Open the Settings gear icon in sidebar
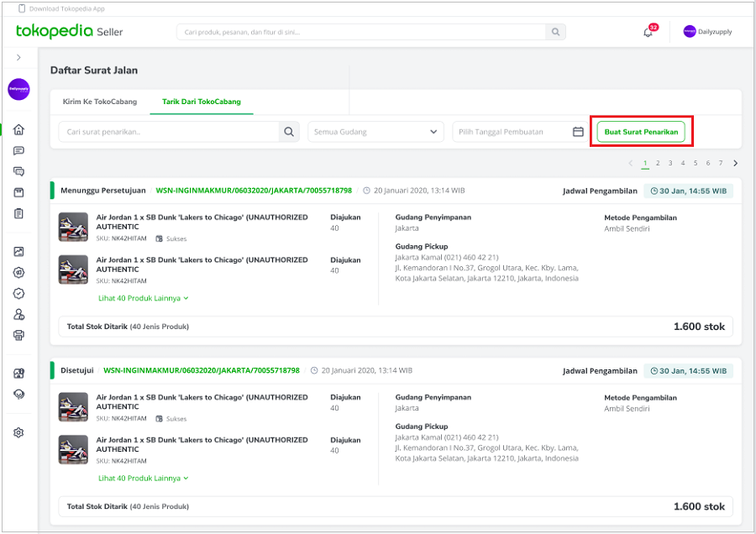The image size is (756, 534). (x=18, y=432)
